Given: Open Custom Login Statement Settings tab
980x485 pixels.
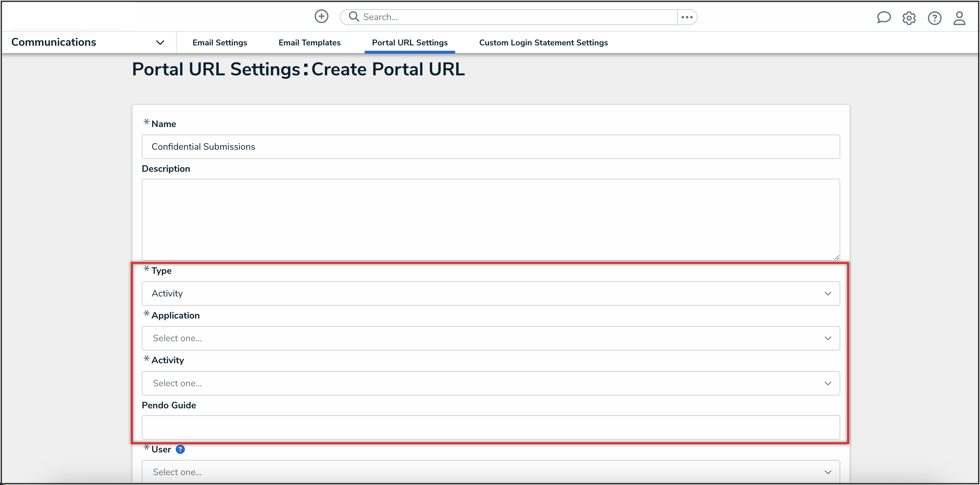Looking at the screenshot, I should coord(543,43).
